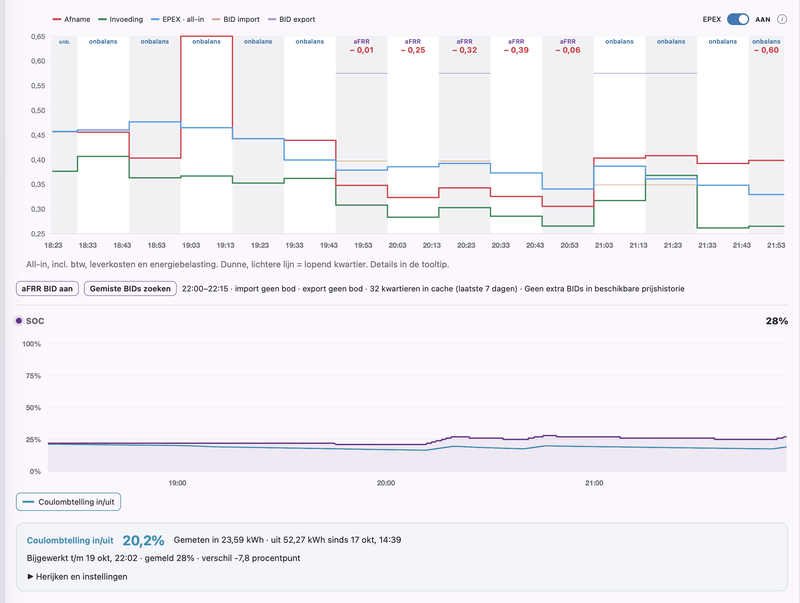
Task: Click the 21:53 time axis label
Action: [x=776, y=245]
